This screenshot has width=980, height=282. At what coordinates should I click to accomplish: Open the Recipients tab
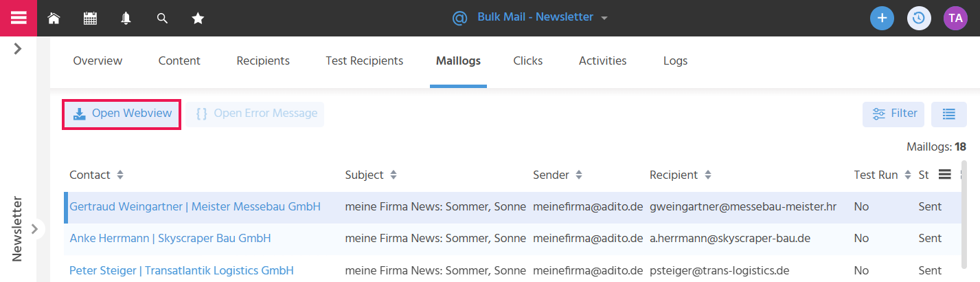coord(263,61)
